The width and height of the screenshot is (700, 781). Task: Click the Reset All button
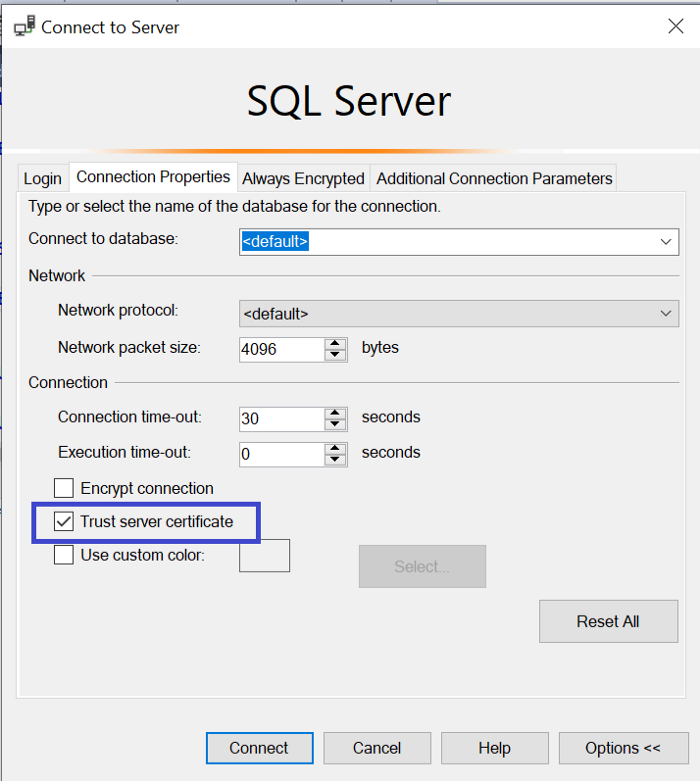tap(608, 622)
